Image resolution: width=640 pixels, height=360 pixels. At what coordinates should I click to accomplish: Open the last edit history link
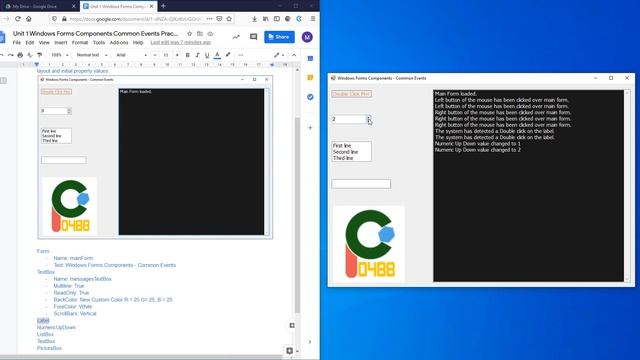tap(181, 42)
